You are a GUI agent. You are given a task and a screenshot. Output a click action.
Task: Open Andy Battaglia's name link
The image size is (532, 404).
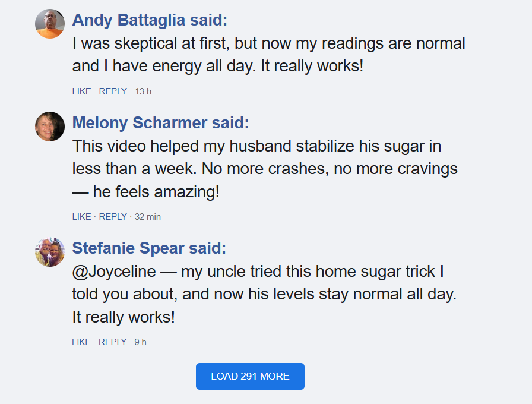click(x=129, y=20)
